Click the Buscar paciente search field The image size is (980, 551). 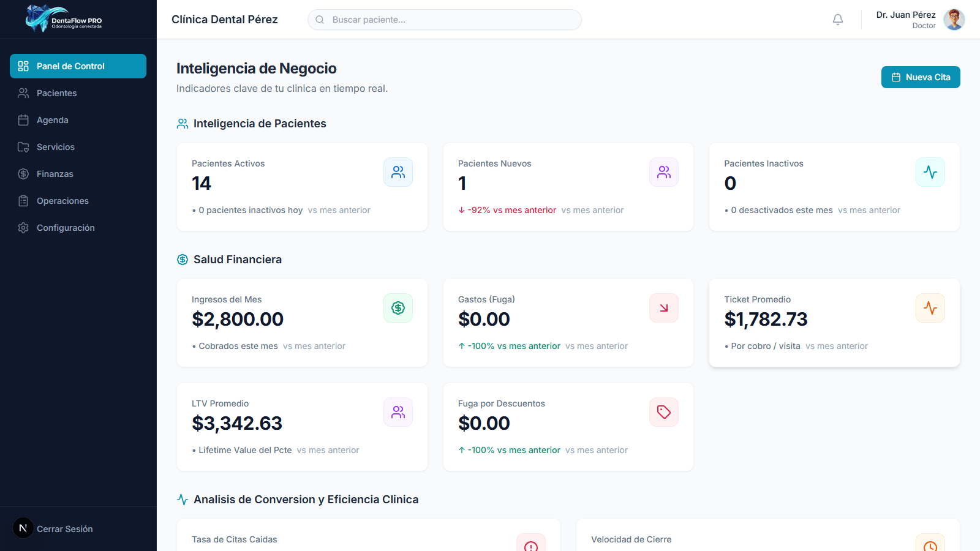coord(444,19)
